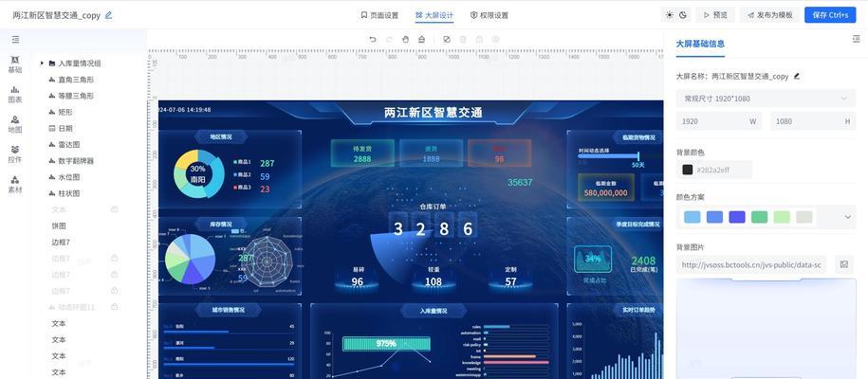The height and width of the screenshot is (379, 868).
Task: Open the 控件 controls category
Action: pyautogui.click(x=15, y=154)
